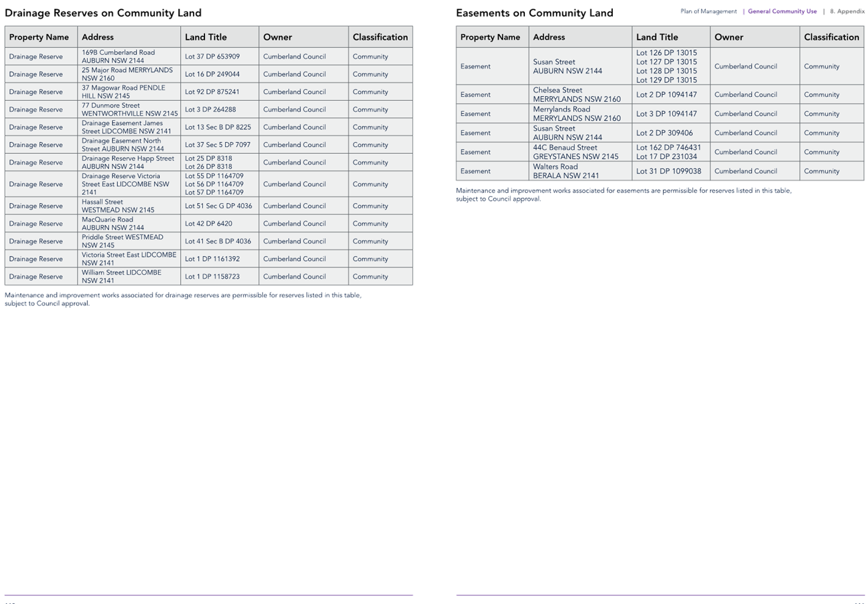Screen dimensions: 868x604
Task: Click the easements maintenance footnote text
Action: [x=623, y=195]
